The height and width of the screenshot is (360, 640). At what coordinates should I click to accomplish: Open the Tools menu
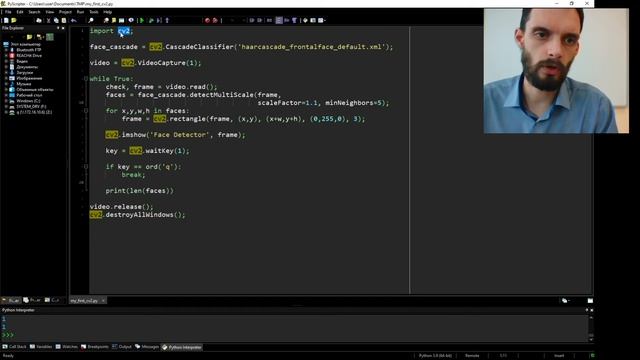click(x=94, y=12)
